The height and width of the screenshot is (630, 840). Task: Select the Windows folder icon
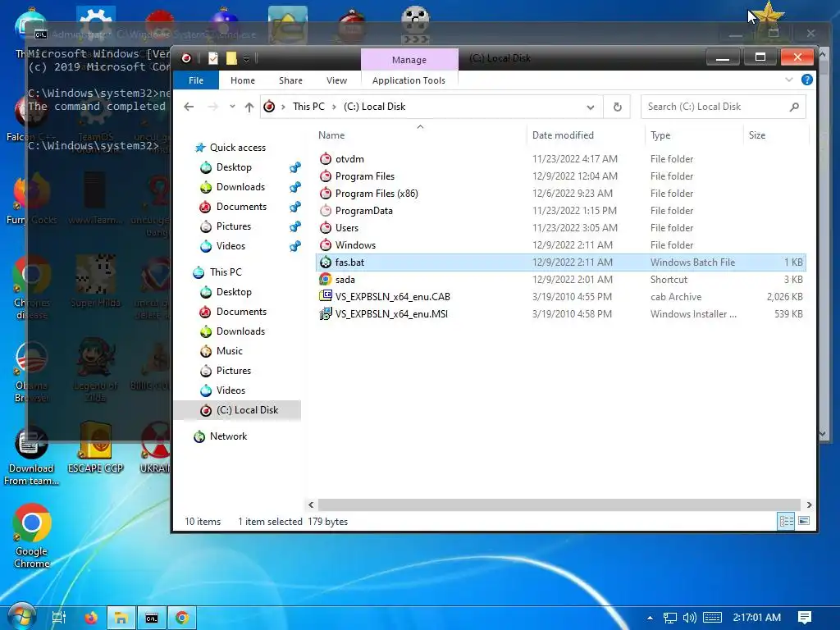pos(325,244)
